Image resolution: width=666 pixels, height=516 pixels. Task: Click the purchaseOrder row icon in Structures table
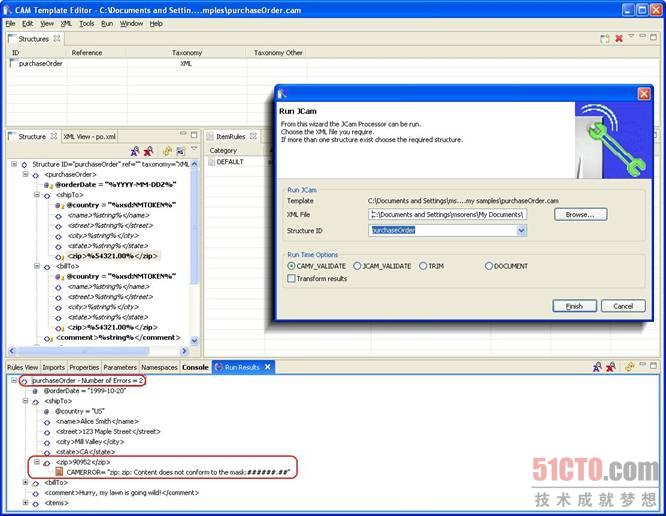click(x=13, y=63)
